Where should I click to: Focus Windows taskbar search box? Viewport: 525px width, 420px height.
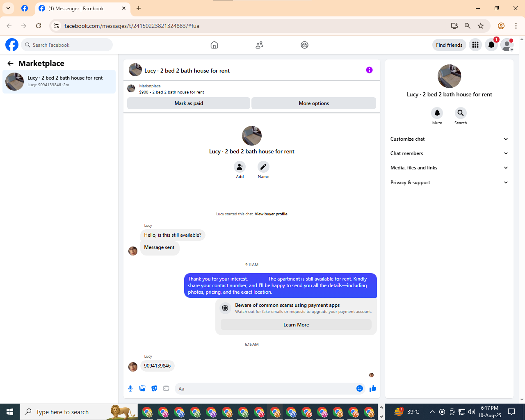tap(78, 412)
